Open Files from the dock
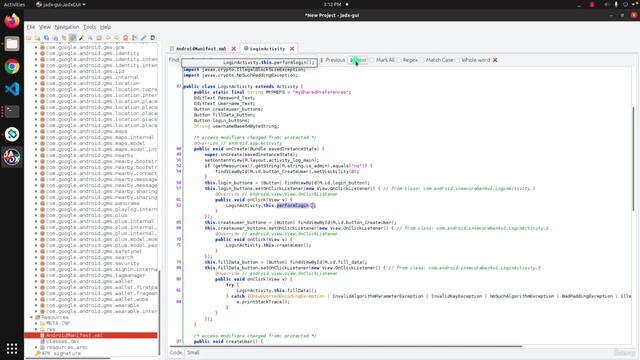The width and height of the screenshot is (640, 360). click(x=12, y=44)
